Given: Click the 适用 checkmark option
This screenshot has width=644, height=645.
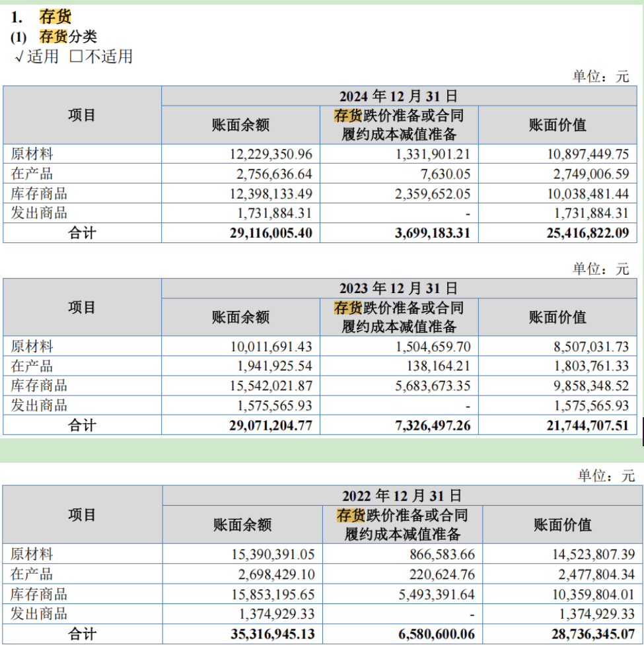Looking at the screenshot, I should (x=36, y=56).
